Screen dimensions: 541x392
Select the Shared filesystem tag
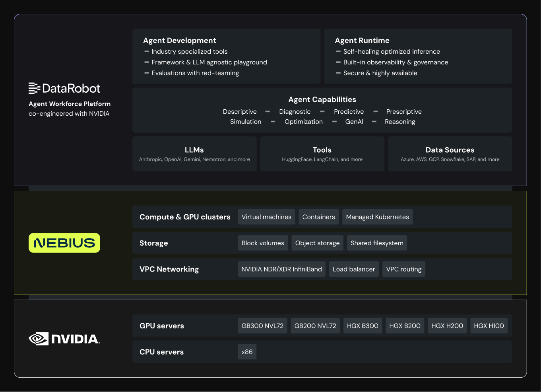[377, 243]
